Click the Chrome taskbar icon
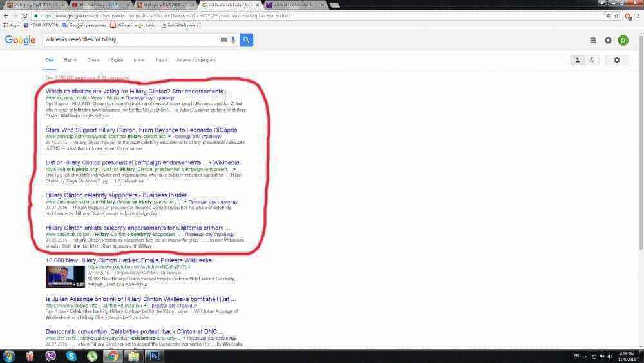 (113, 356)
